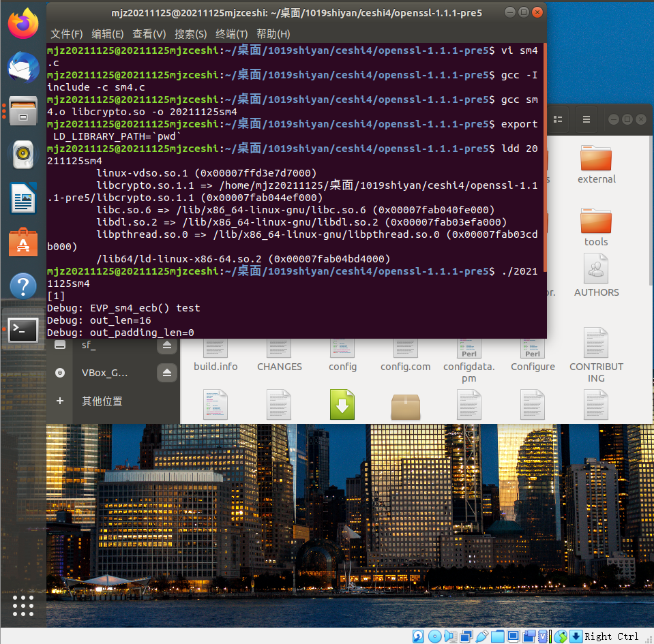The width and height of the screenshot is (654, 644).
Task: Eject the sf_ shared drive
Action: pyautogui.click(x=167, y=345)
